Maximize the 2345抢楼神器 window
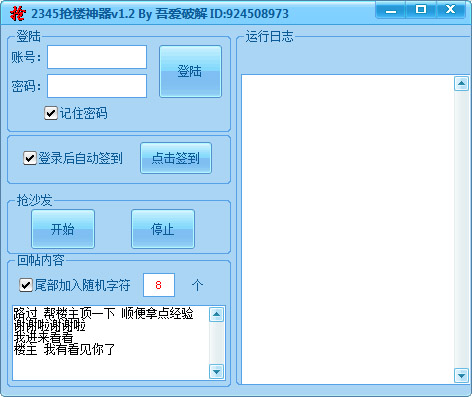 pyautogui.click(x=421, y=10)
